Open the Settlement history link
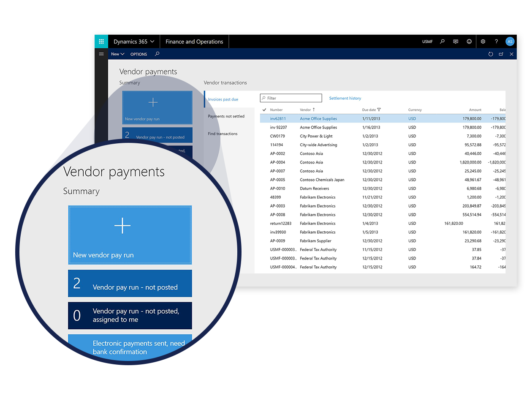This screenshot has width=532, height=399. point(345,98)
